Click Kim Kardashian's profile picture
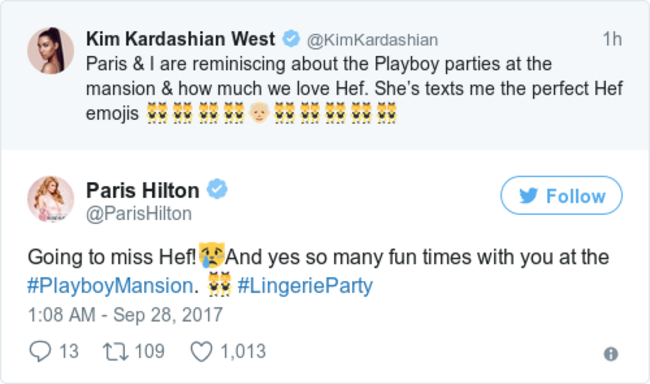 (51, 51)
